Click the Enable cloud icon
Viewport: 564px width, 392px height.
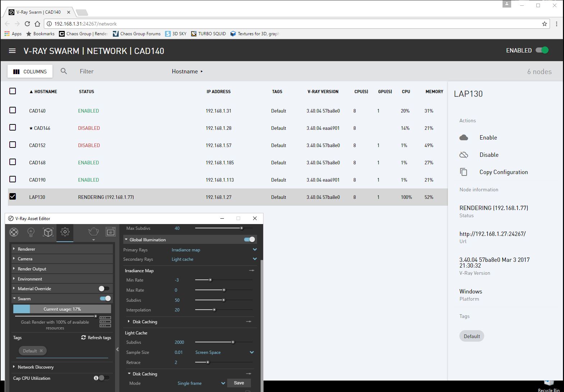pos(464,137)
